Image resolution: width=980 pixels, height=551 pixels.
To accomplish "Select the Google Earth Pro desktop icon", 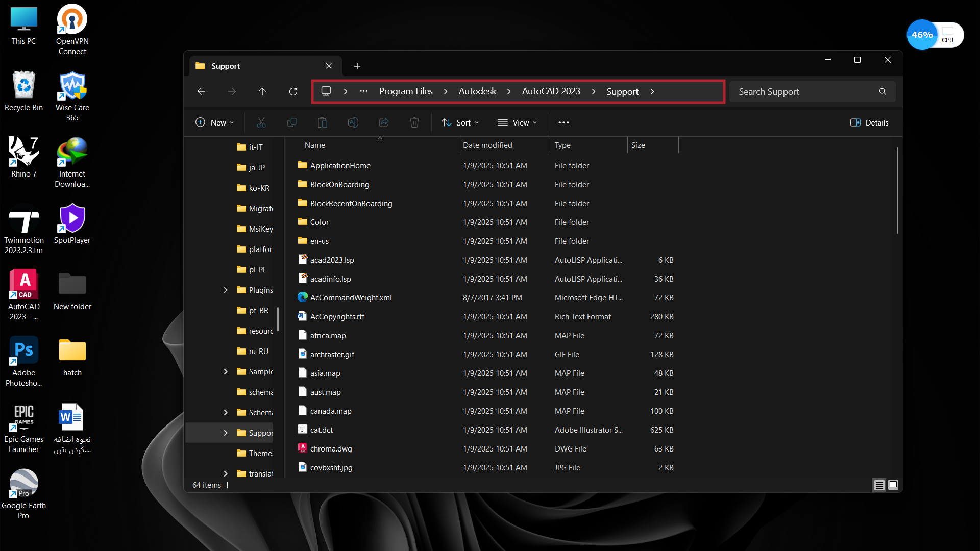I will (23, 494).
